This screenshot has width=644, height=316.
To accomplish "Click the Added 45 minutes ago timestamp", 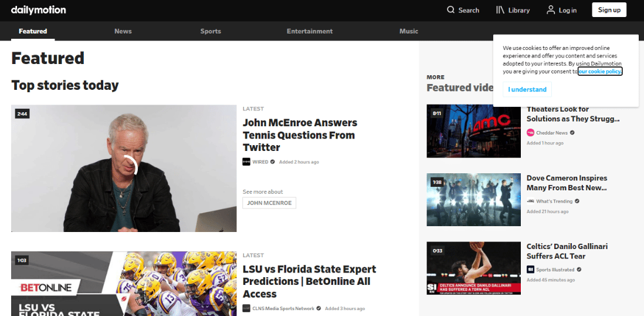I will click(x=551, y=280).
